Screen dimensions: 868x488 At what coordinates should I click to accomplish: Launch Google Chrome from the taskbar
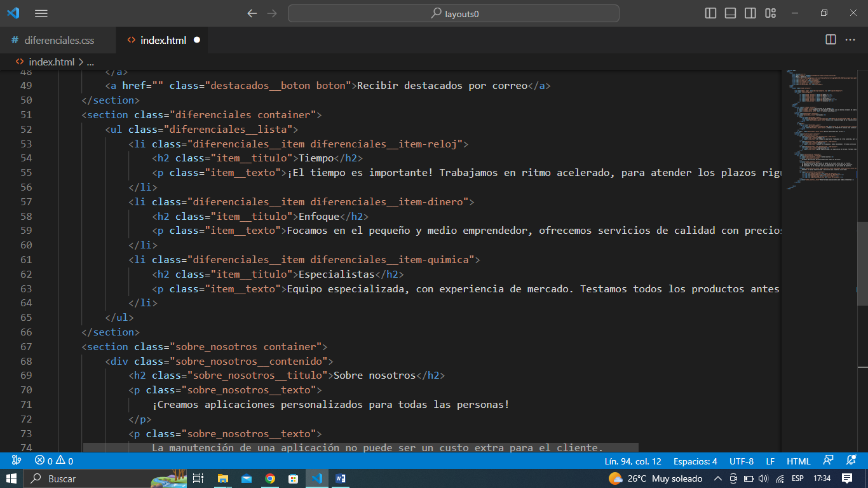(270, 478)
